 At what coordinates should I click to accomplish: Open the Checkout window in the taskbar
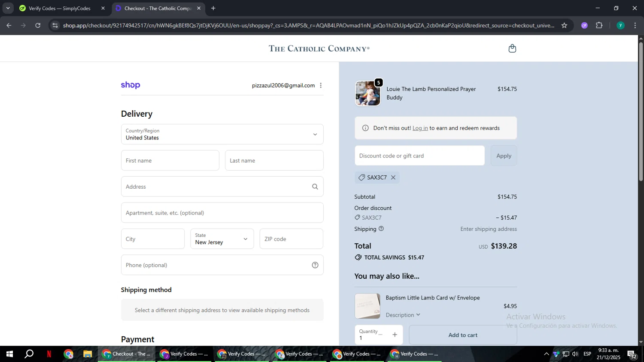[x=127, y=354]
